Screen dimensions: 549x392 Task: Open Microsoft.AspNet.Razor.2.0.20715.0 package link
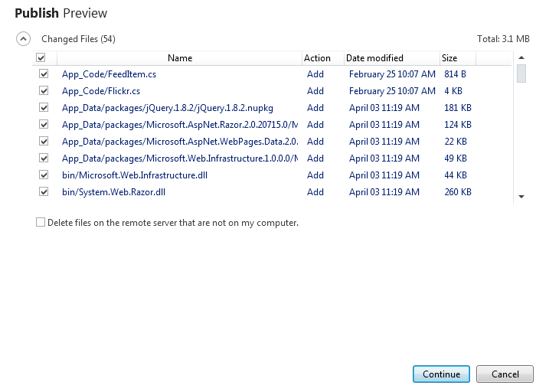click(180, 125)
